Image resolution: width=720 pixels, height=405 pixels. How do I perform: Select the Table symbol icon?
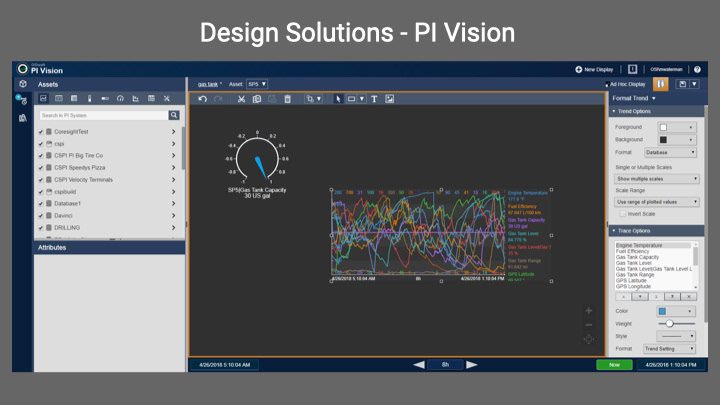point(74,98)
